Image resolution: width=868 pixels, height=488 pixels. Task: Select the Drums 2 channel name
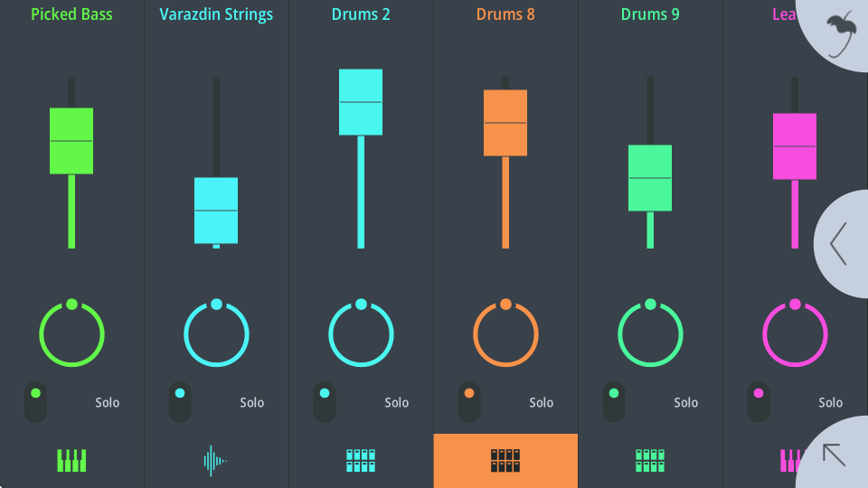[x=361, y=14]
